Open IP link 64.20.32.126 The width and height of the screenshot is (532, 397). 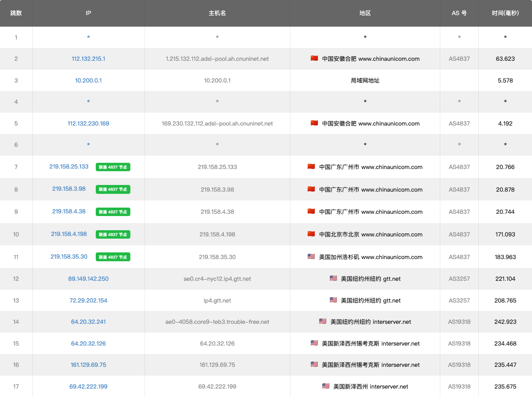(x=88, y=343)
